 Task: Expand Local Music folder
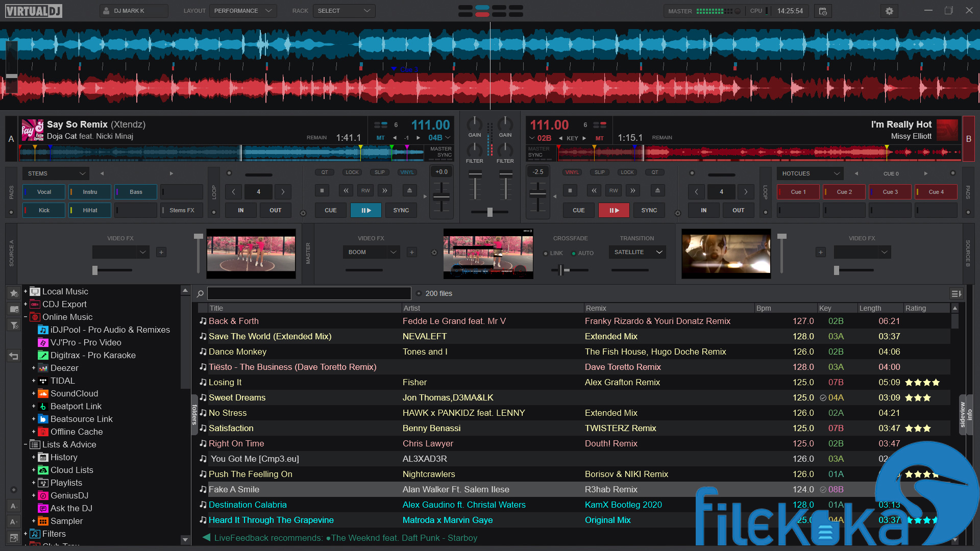click(x=26, y=291)
